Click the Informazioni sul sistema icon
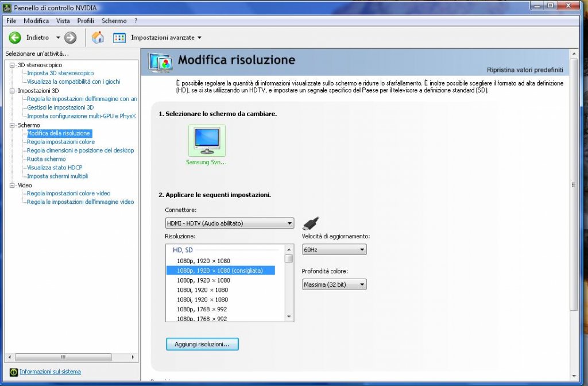588x386 pixels. pos(14,372)
